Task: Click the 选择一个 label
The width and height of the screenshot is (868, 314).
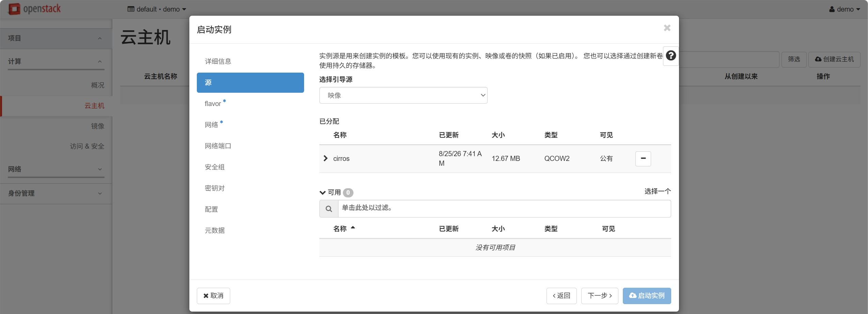Action: (x=658, y=191)
